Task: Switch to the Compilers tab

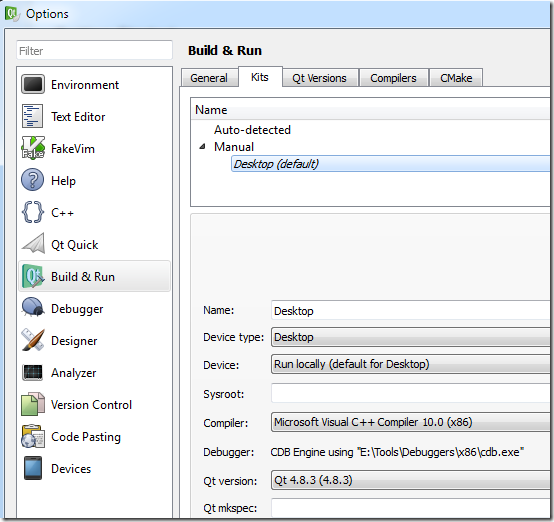Action: click(x=393, y=78)
